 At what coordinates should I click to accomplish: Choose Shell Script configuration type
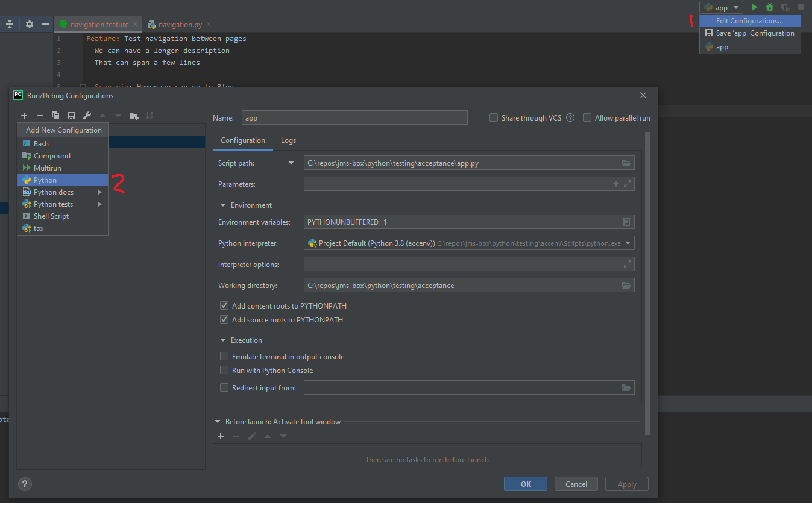point(63,216)
